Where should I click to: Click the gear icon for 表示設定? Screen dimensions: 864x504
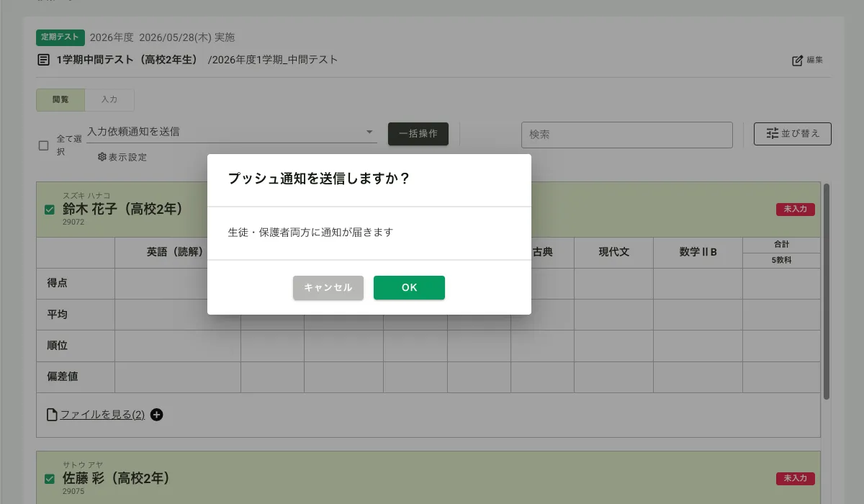tap(102, 157)
